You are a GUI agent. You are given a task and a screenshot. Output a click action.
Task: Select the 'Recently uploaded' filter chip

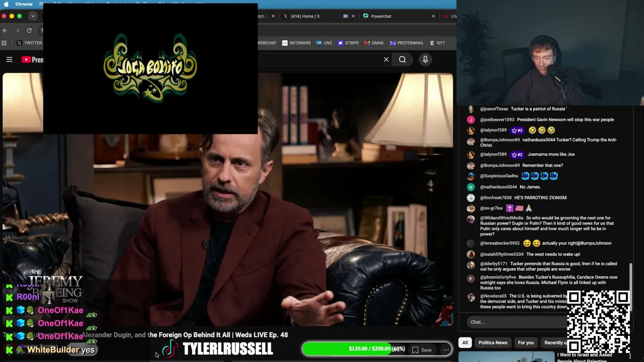554,343
